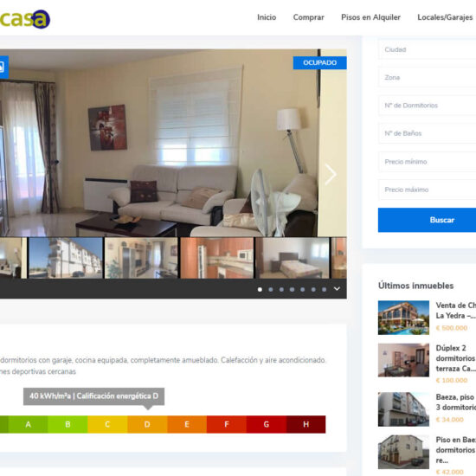Open the Baeza, piso 3 dormitorios thumbnail
Screen dimensions: 476x476
[x=403, y=409]
